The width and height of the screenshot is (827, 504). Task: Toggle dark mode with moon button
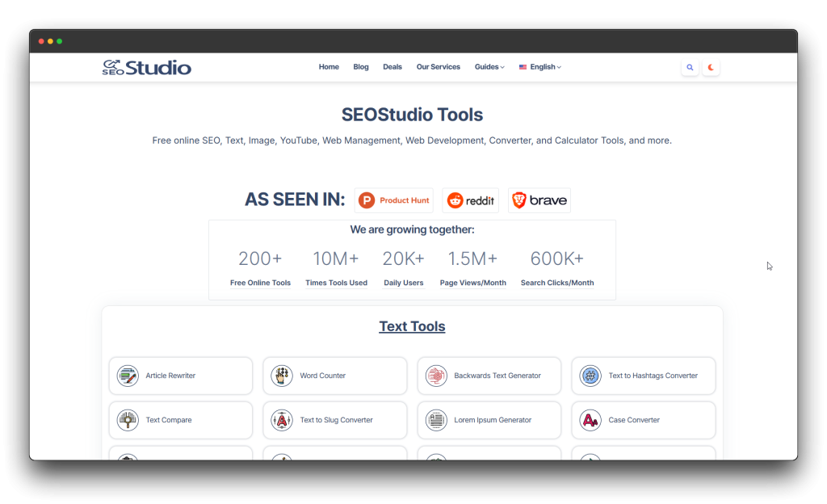[x=711, y=68]
